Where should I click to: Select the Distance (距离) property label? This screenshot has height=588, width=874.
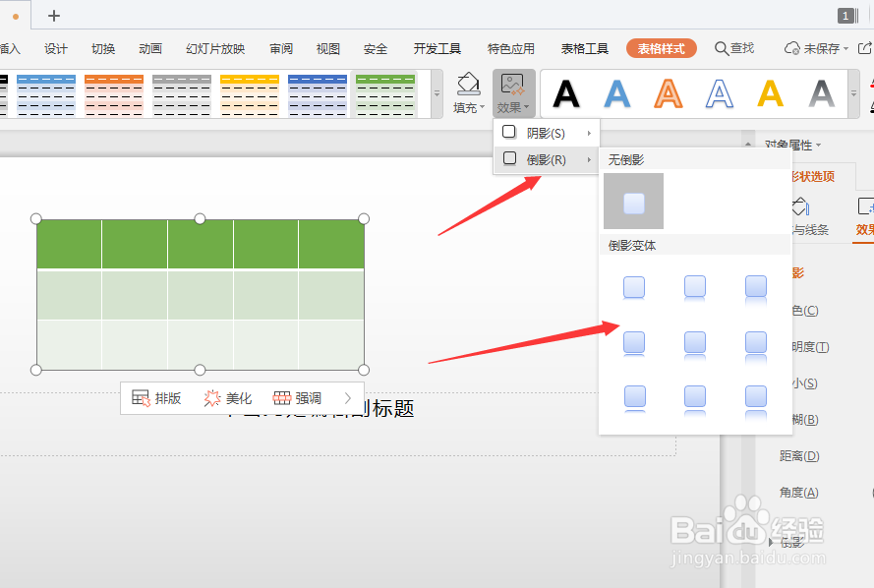click(799, 456)
